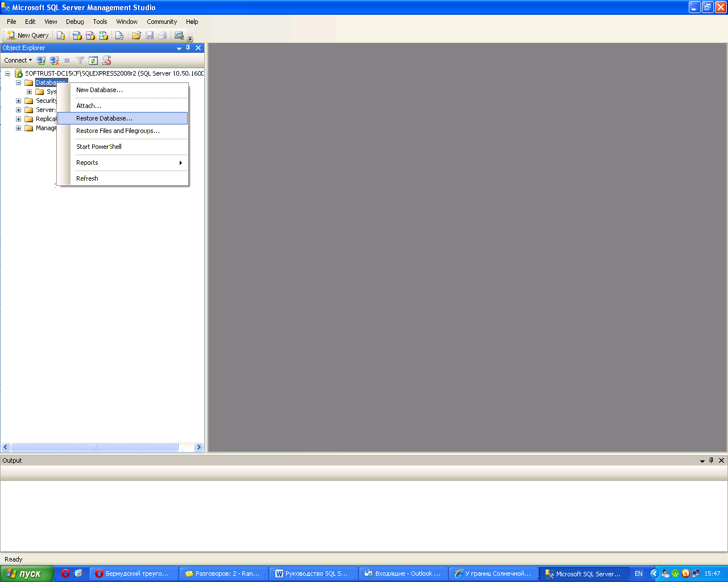Open Object Explorer window position dropdown arrow
Image resolution: width=728 pixels, height=582 pixels.
(x=179, y=48)
